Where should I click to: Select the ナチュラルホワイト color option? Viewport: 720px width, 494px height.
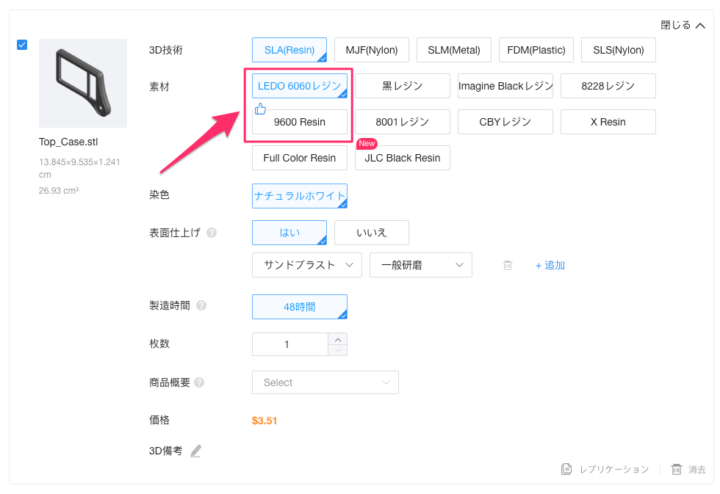[299, 196]
